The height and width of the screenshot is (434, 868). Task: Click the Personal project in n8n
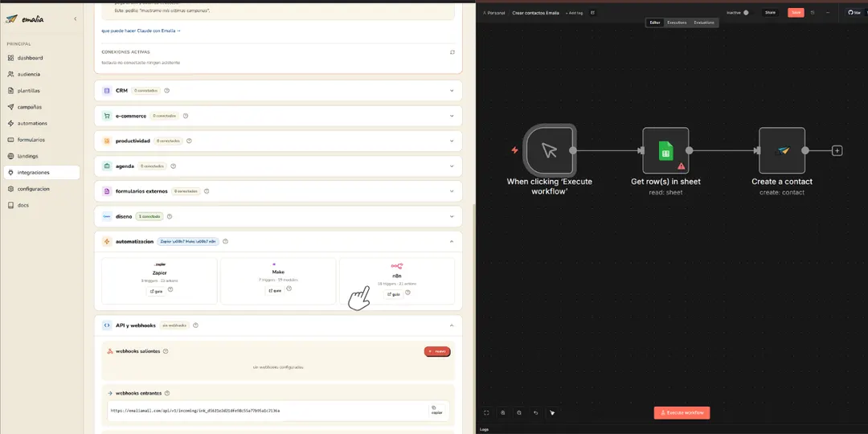(x=493, y=13)
